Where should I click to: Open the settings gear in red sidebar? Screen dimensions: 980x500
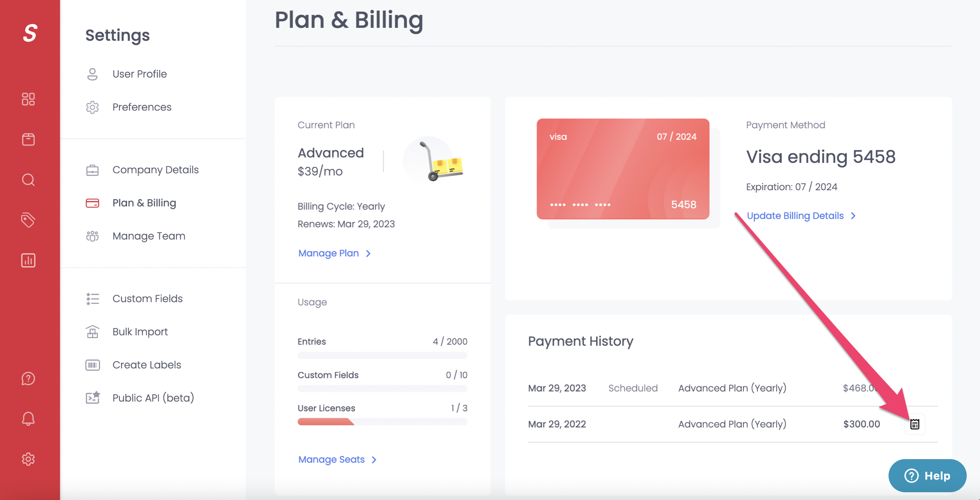click(x=28, y=459)
